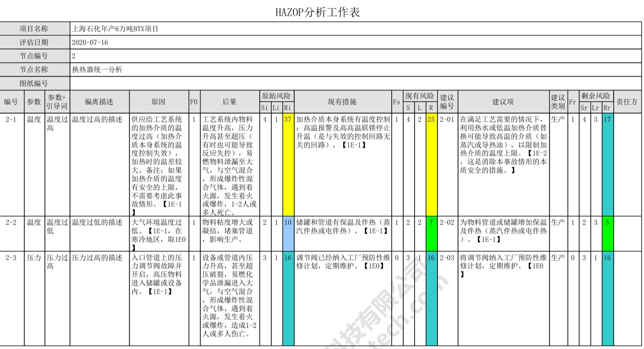Click the 现有措施 column header

click(x=343, y=102)
